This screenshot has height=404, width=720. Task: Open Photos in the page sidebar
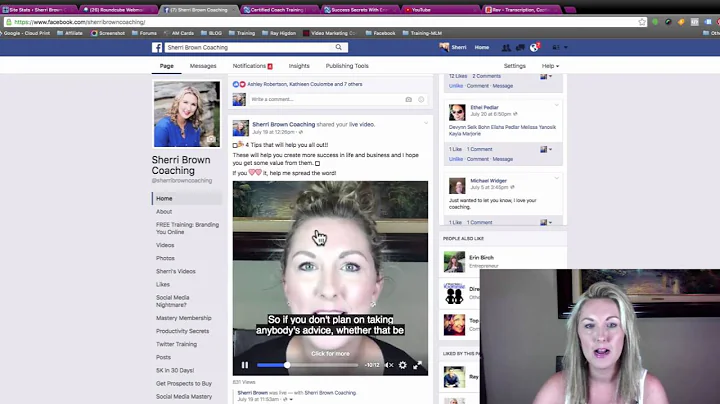pyautogui.click(x=165, y=258)
